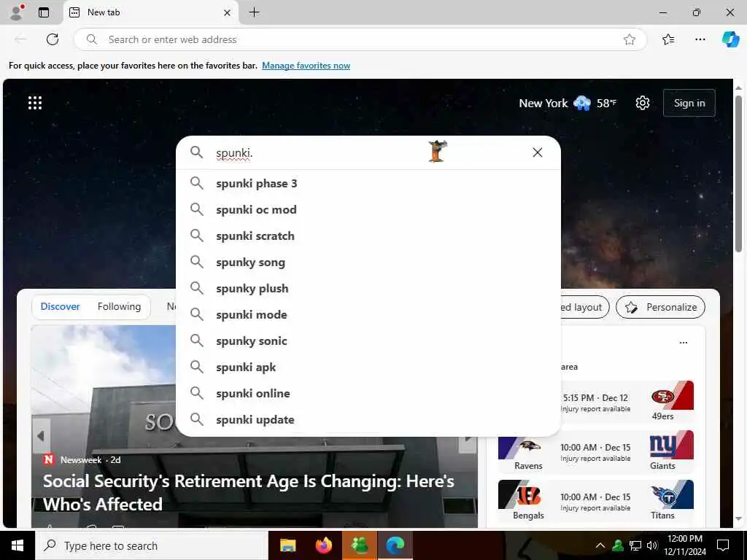Open the volume control icon
Screen dimensions: 747x560
point(652,545)
